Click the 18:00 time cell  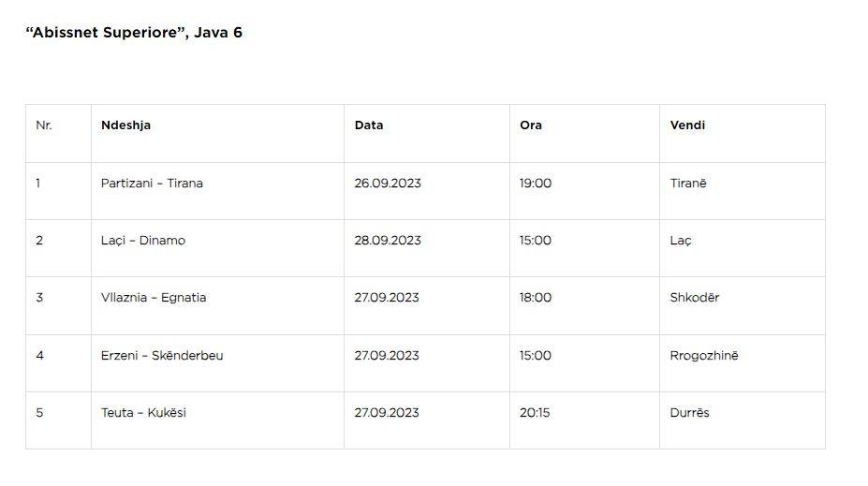pos(584,305)
